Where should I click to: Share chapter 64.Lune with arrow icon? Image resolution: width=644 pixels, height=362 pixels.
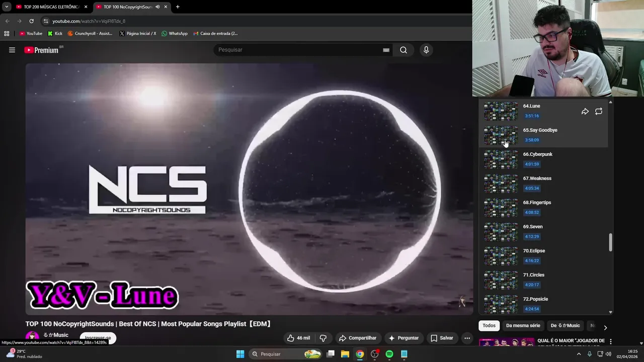tap(585, 112)
